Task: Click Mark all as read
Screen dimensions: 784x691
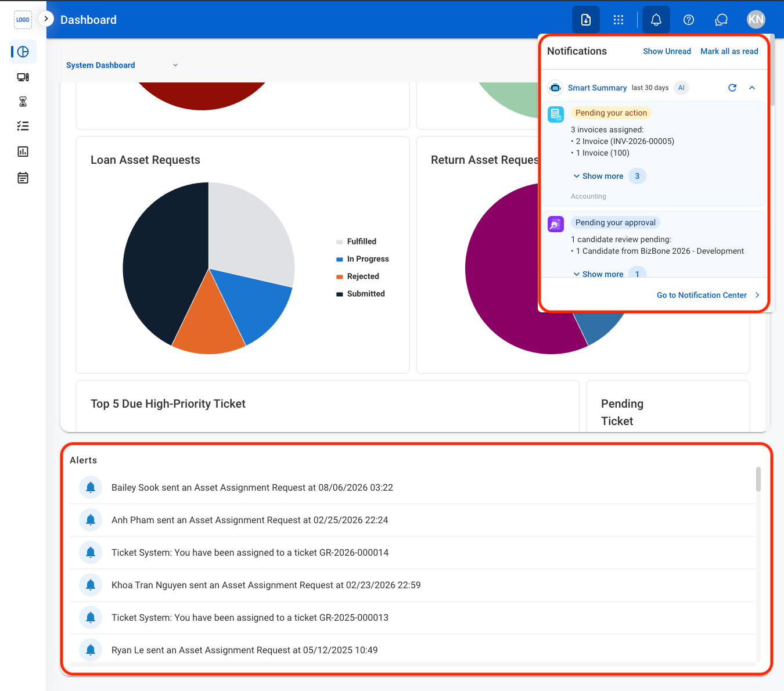Action: click(x=729, y=51)
